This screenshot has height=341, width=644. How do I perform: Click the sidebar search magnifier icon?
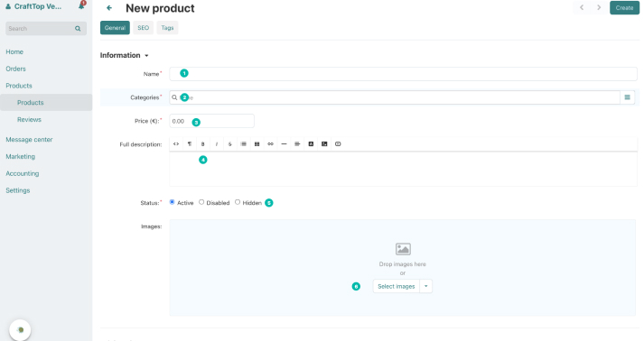pos(78,29)
